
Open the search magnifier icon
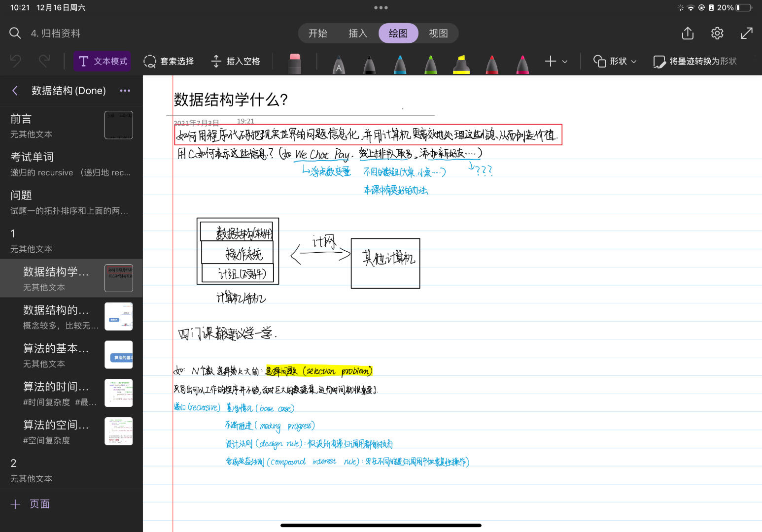click(15, 33)
